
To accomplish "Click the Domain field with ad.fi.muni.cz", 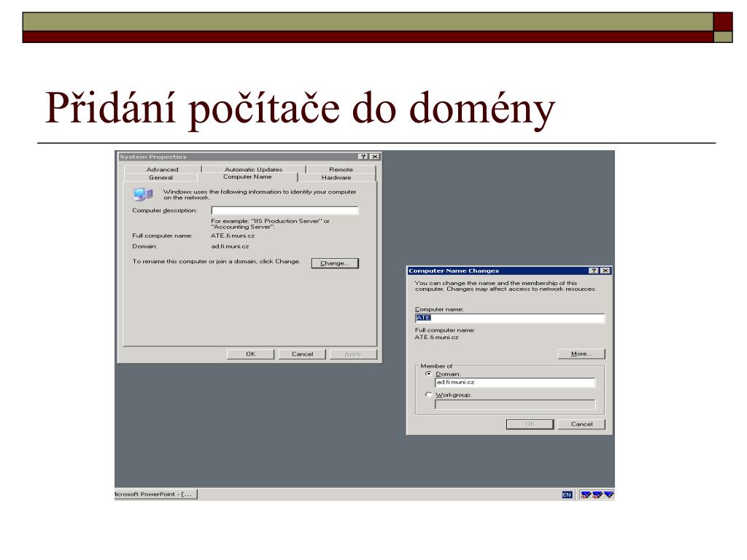I will click(515, 382).
